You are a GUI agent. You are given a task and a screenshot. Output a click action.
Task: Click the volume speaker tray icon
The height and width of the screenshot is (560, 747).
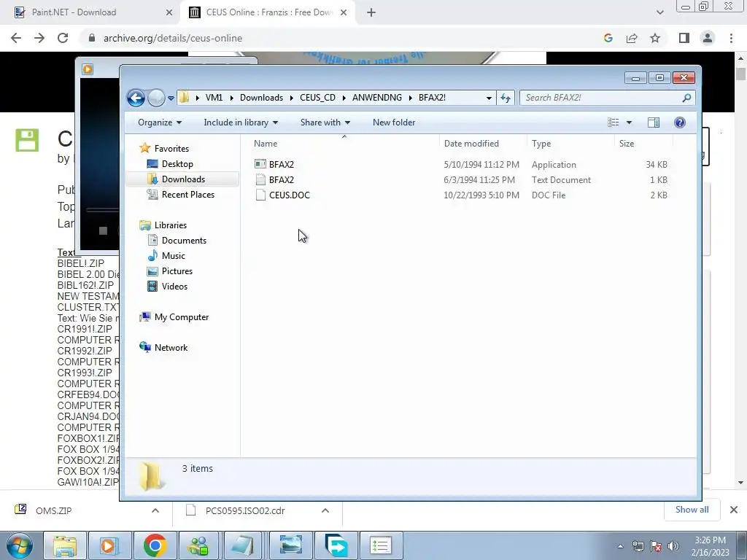(673, 546)
